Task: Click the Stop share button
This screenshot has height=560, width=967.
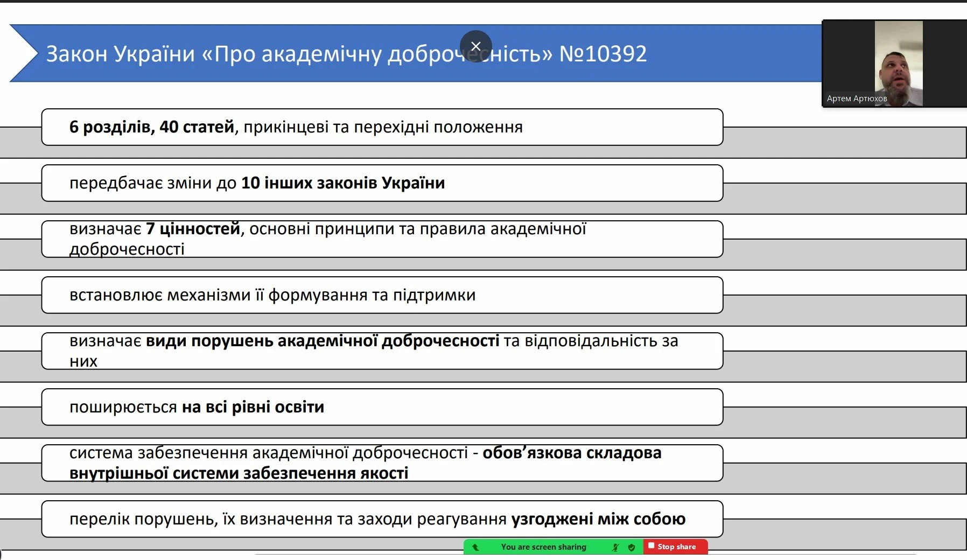Action: tap(676, 547)
